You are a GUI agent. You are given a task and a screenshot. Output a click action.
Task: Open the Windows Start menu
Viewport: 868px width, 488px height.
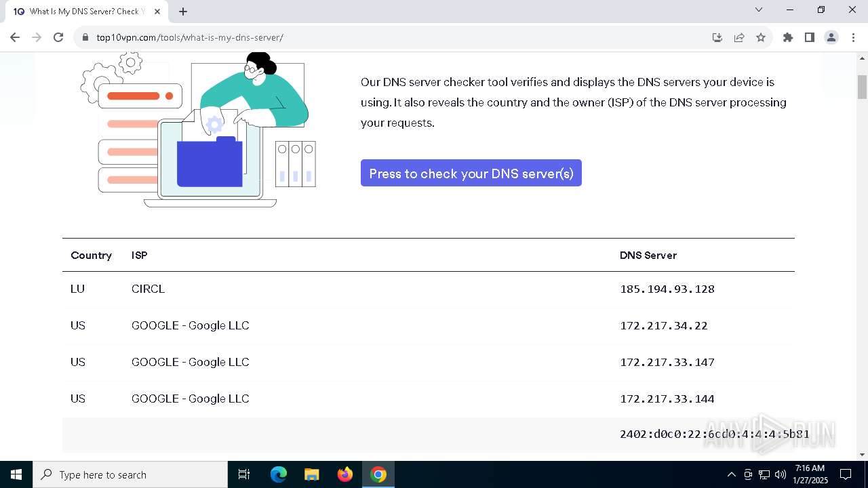(x=16, y=474)
